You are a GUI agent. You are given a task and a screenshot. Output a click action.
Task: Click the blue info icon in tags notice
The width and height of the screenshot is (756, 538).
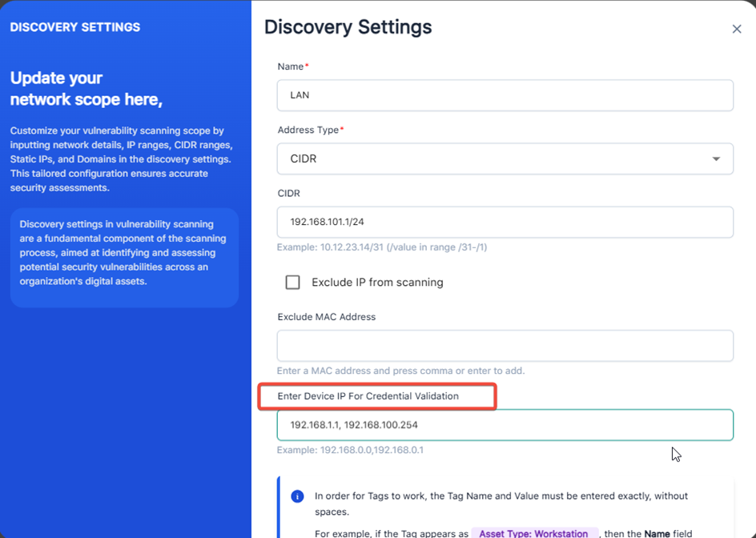pos(297,496)
